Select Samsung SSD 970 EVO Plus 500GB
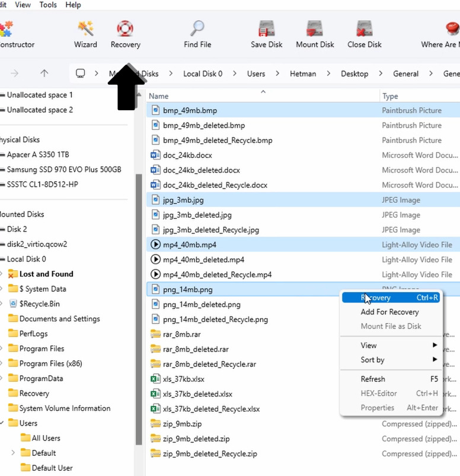Viewport: 460px width, 476px height. (x=64, y=170)
